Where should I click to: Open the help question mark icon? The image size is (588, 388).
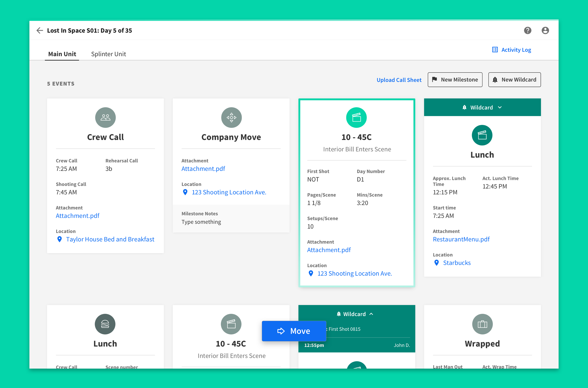[x=527, y=30]
